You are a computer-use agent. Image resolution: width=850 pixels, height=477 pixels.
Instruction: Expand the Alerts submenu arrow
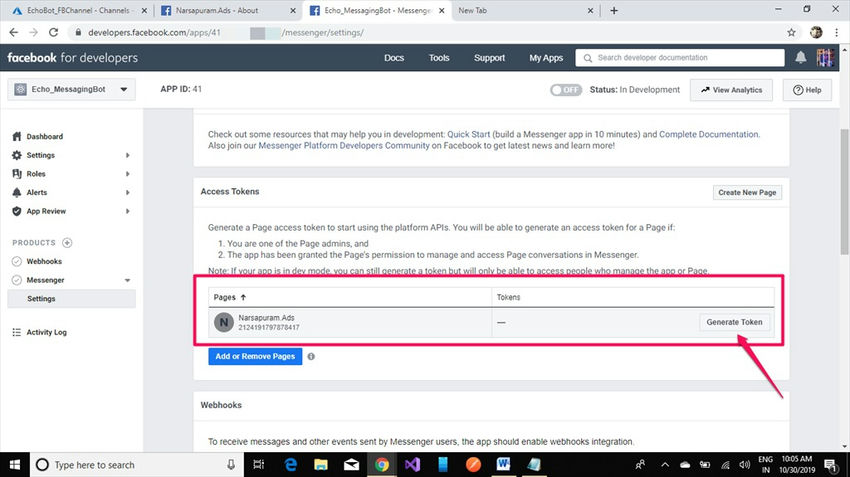[x=127, y=192]
